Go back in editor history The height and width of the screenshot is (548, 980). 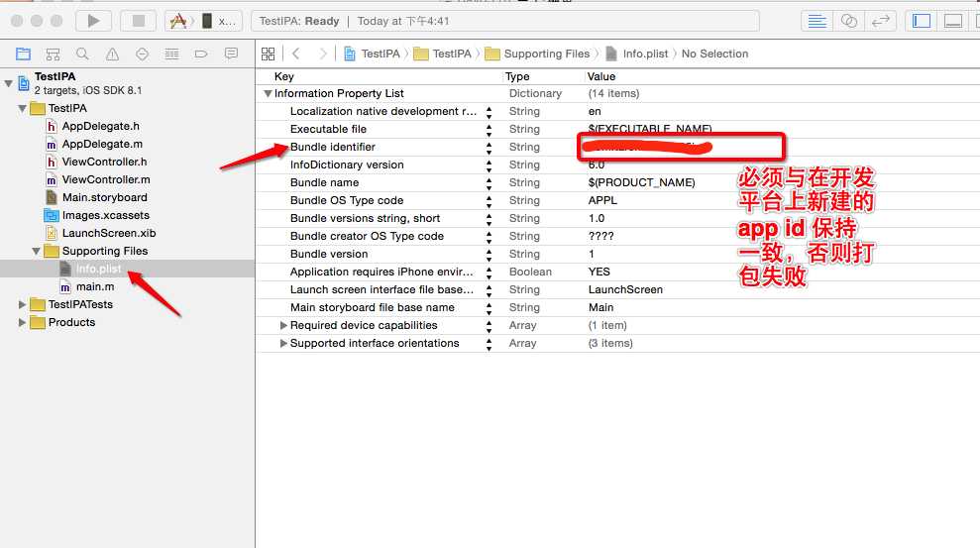296,54
